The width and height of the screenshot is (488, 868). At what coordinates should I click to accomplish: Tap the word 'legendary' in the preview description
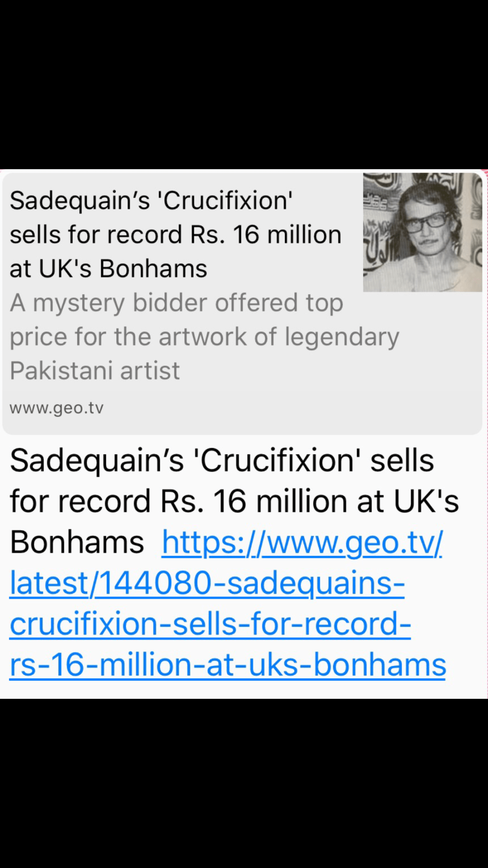(342, 337)
